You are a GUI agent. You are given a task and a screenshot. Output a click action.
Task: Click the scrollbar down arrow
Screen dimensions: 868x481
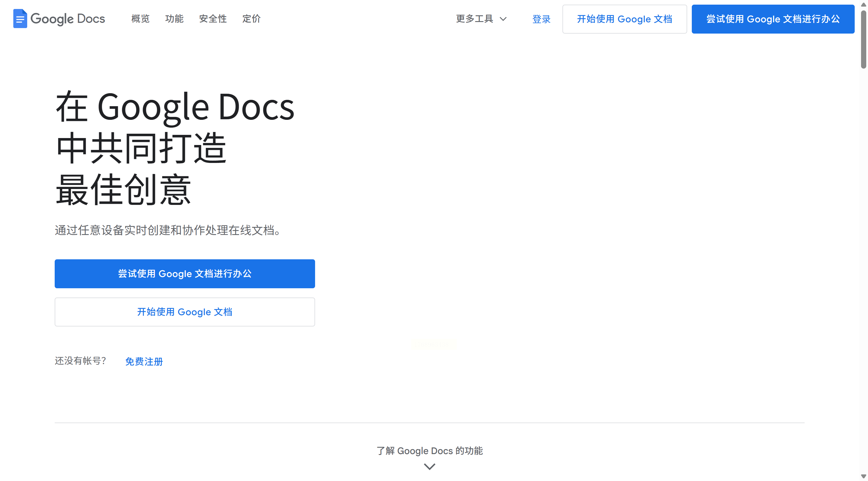click(863, 476)
